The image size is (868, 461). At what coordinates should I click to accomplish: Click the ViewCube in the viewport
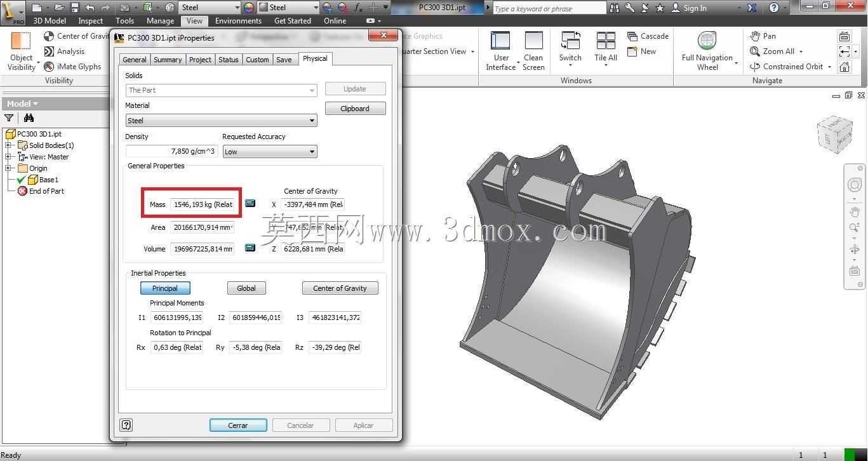[834, 134]
